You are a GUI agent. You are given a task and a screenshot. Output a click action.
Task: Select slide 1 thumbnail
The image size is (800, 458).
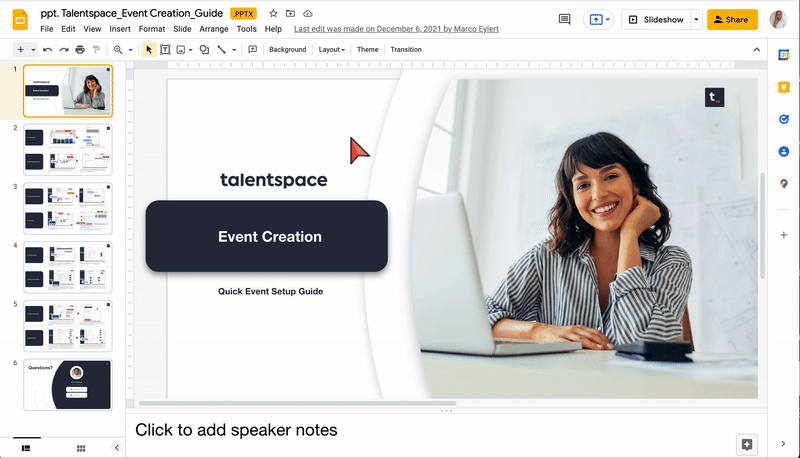[x=68, y=91]
